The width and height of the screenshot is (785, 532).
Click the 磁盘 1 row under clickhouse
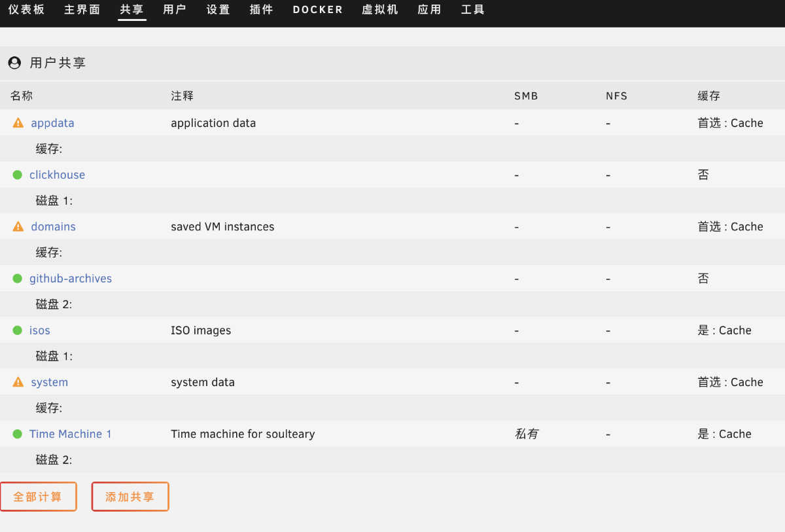(54, 201)
